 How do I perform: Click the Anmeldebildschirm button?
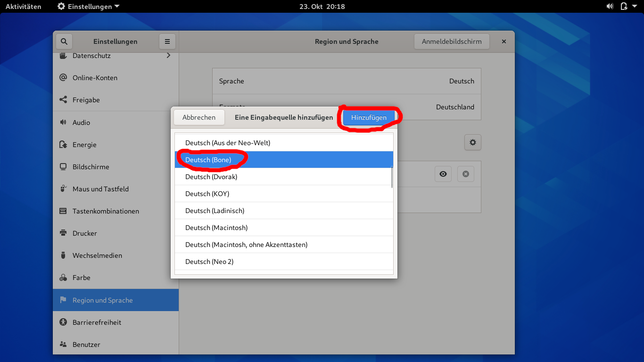(452, 41)
